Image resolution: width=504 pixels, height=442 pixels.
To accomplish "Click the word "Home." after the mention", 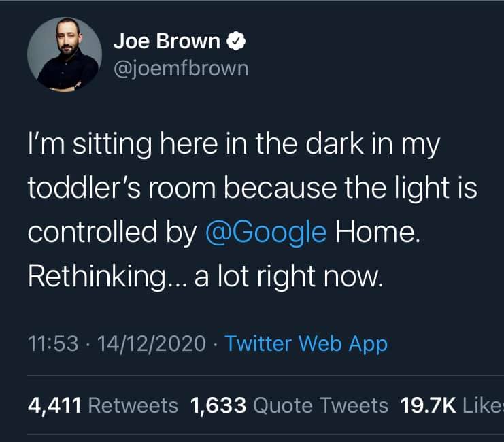I will [374, 233].
